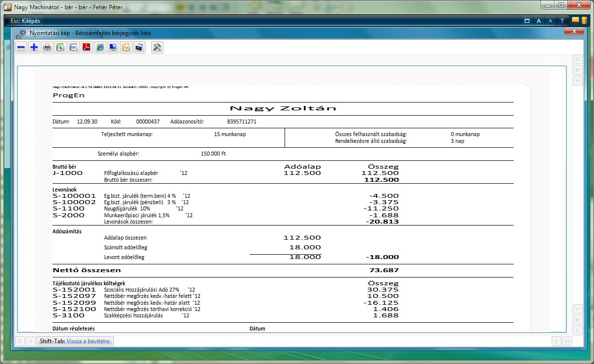This screenshot has height=364, width=594.
Task: Export the report to Excel
Action: click(x=61, y=48)
